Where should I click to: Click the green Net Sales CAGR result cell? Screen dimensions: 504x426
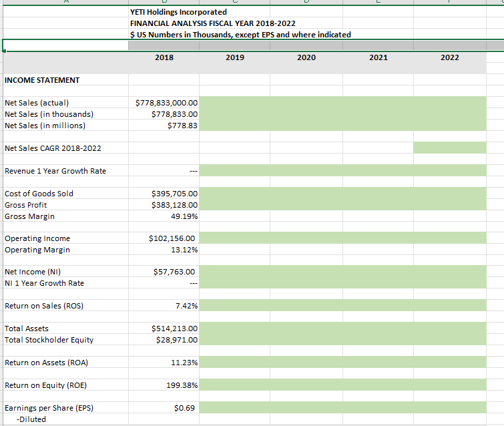pos(449,148)
